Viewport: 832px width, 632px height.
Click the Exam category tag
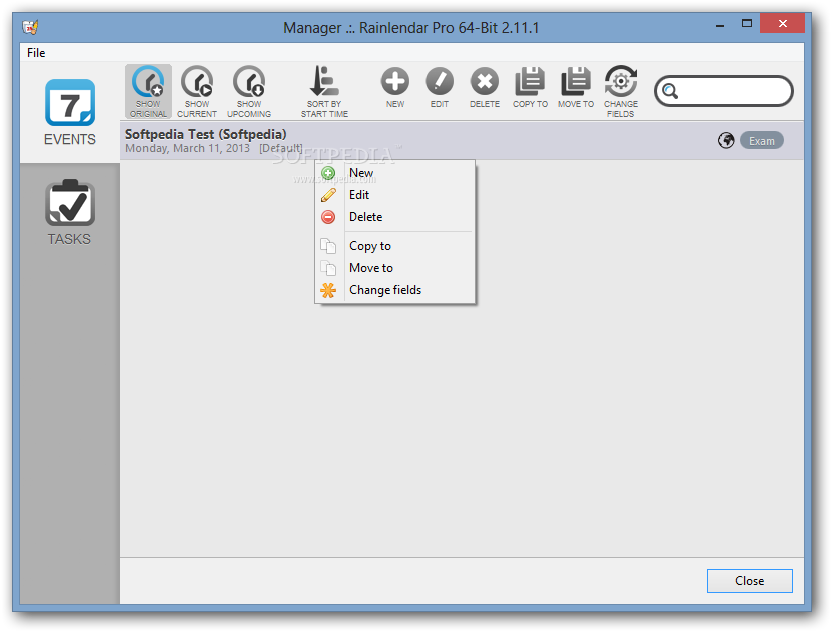761,141
